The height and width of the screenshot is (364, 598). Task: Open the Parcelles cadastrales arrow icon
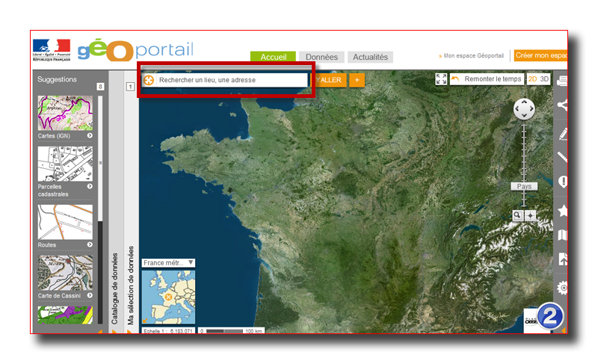pos(90,186)
